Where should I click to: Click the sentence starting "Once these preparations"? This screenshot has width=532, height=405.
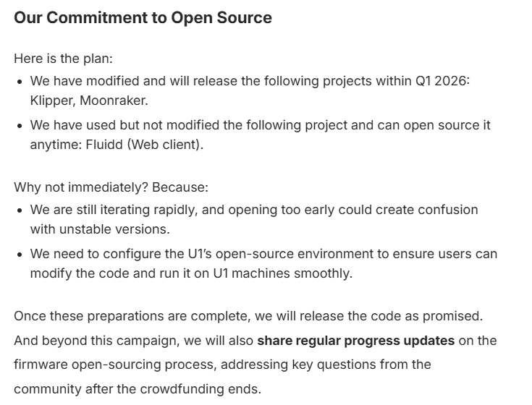pyautogui.click(x=248, y=316)
